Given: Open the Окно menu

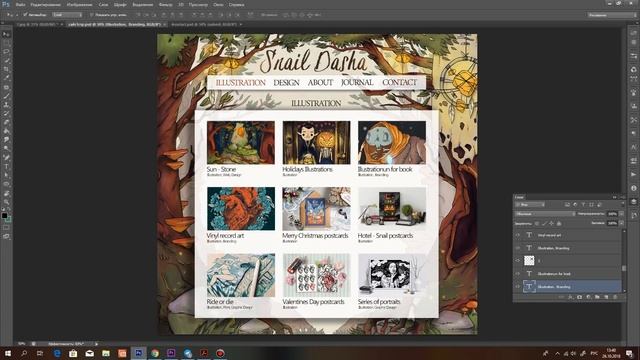Looking at the screenshot, I should [x=218, y=4].
